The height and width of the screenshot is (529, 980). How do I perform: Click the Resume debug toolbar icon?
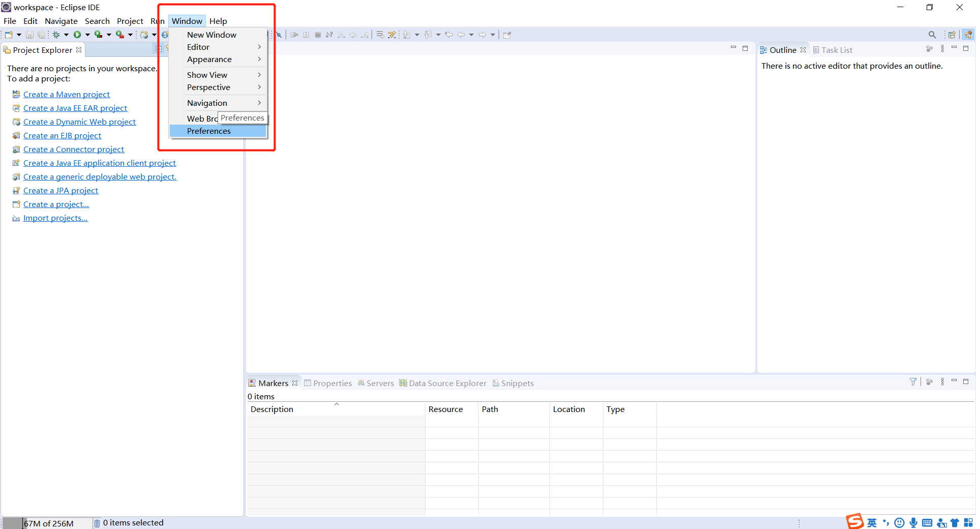tap(294, 35)
